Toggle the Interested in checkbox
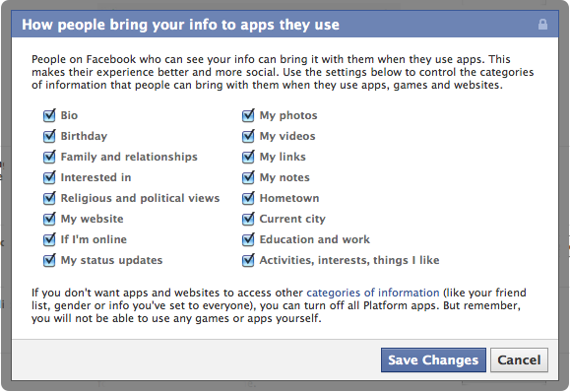This screenshot has height=392, width=570. click(49, 178)
